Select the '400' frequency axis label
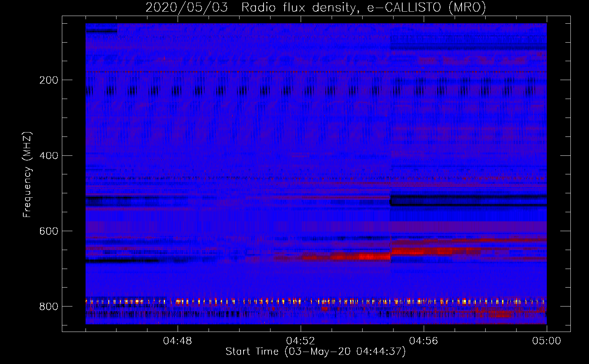The width and height of the screenshot is (589, 364). [x=49, y=156]
